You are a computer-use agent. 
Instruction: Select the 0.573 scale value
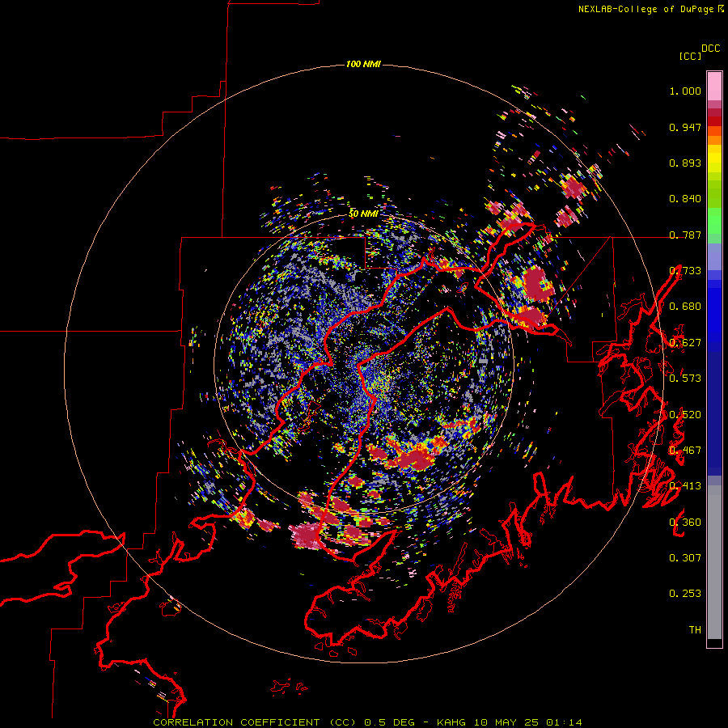pyautogui.click(x=685, y=379)
